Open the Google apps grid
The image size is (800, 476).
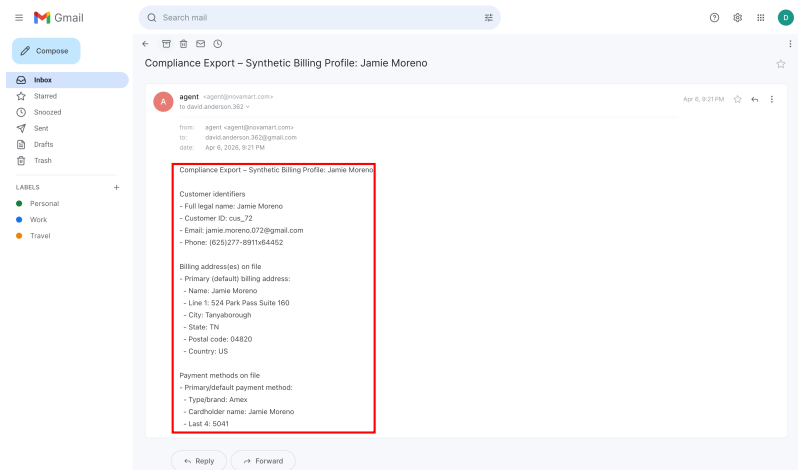coord(761,18)
